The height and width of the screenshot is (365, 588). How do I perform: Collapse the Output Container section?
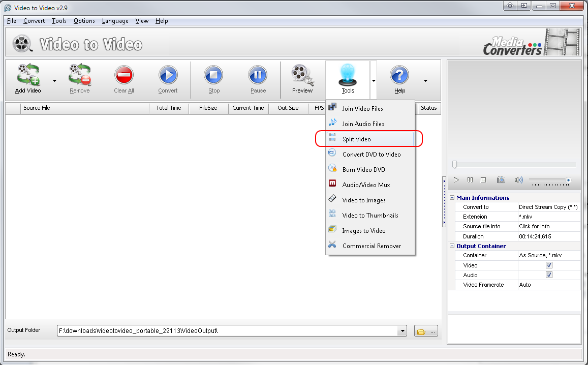(452, 246)
